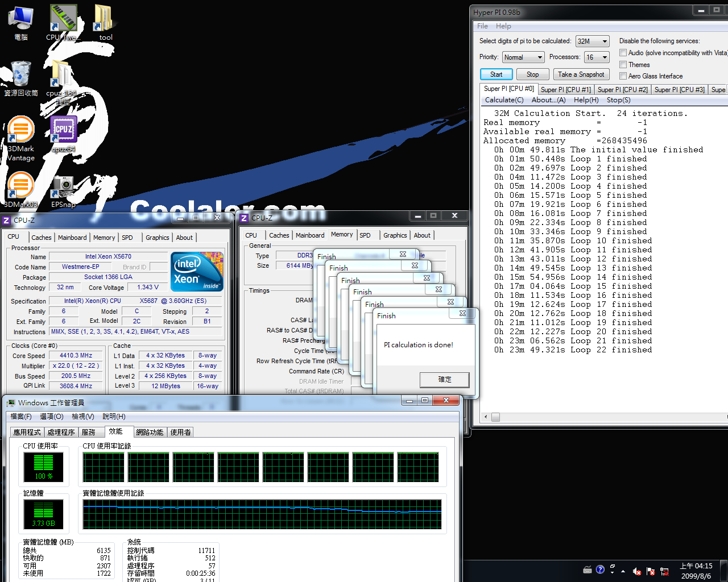Enable the Audio service disable checkbox
The width and height of the screenshot is (728, 582).
(x=623, y=53)
